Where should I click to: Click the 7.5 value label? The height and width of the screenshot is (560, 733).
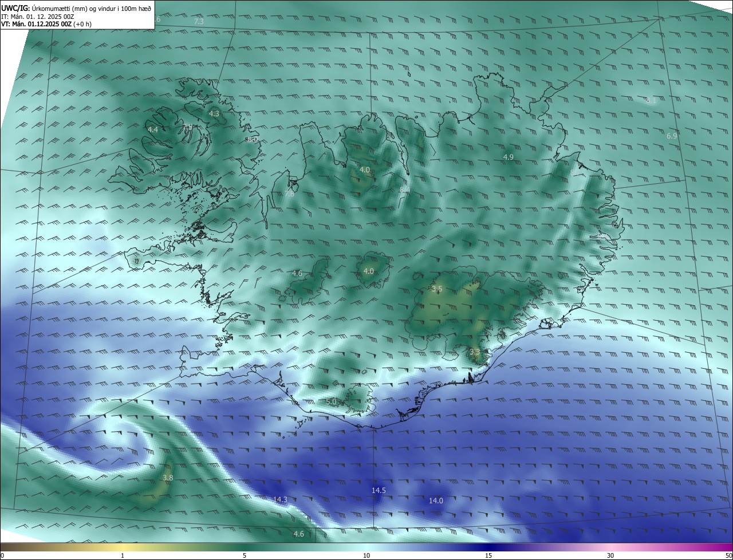pos(187,127)
